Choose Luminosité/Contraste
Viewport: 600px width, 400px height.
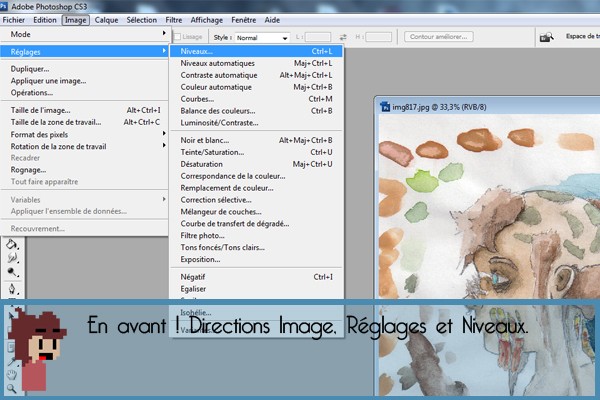tap(256, 122)
